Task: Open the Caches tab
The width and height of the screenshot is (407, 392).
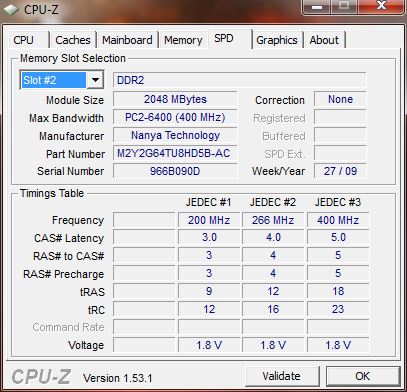Action: click(x=73, y=40)
